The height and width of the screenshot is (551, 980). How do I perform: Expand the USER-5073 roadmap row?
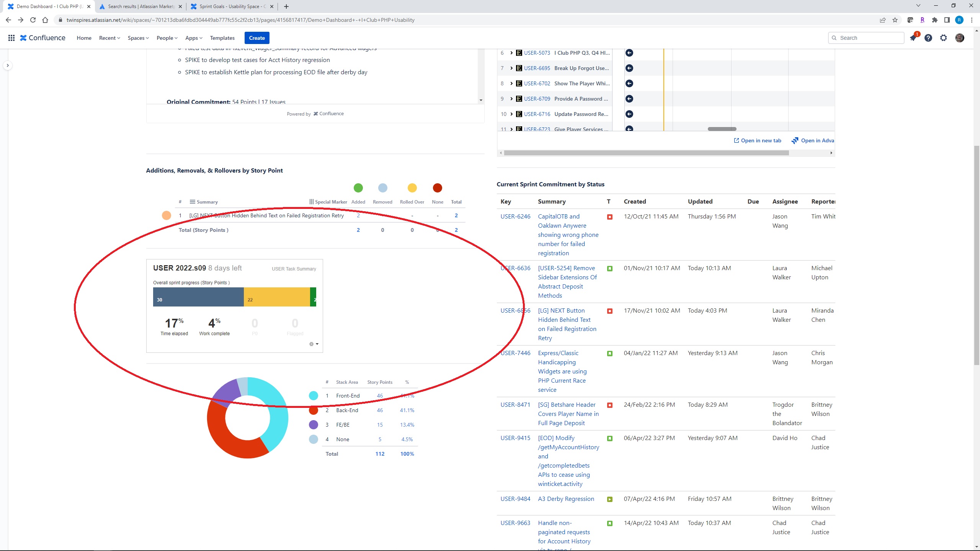511,53
